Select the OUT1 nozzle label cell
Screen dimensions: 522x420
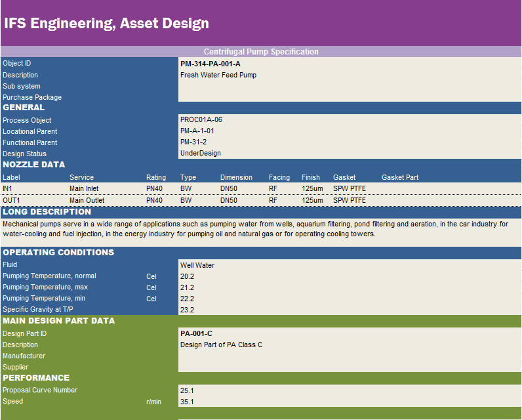[11, 200]
